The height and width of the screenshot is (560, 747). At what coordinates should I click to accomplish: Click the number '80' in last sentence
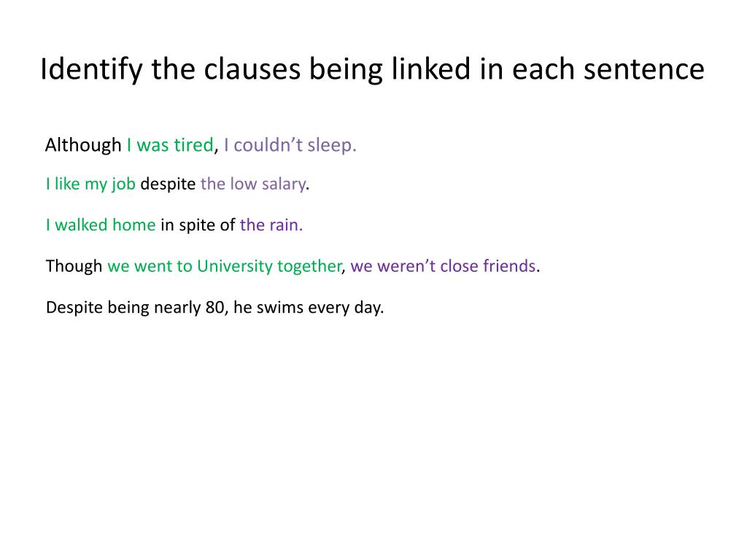[x=215, y=307]
